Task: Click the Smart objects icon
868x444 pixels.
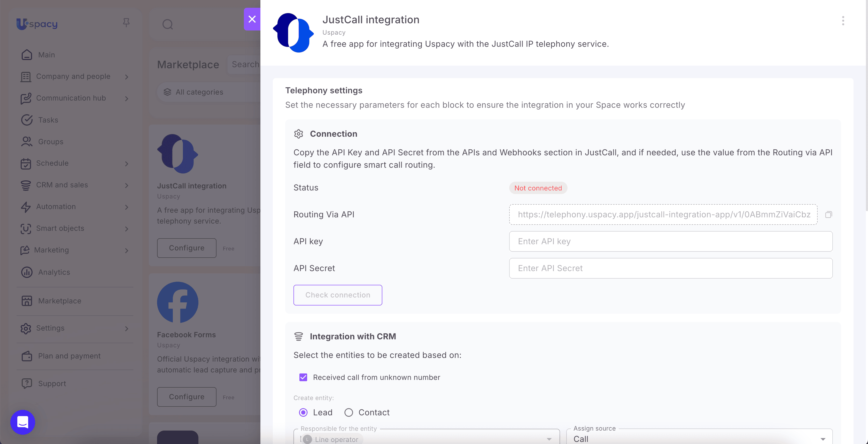Action: coord(26,228)
